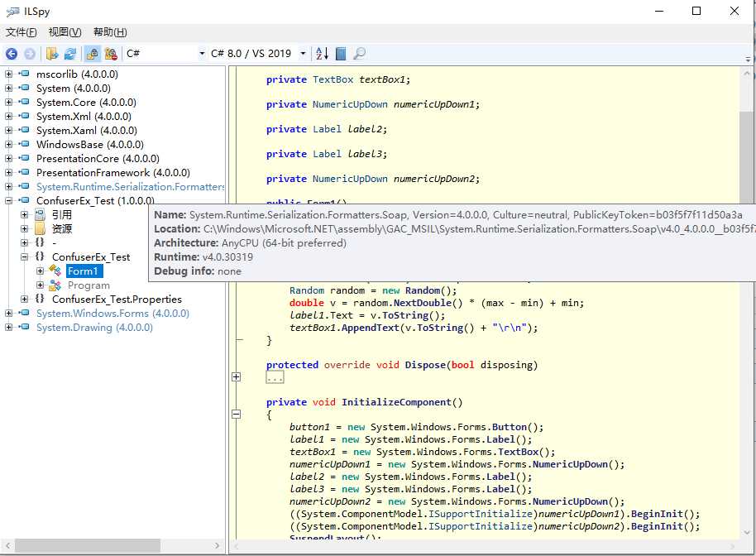Open the 视图(V) menu
This screenshot has width=756, height=556.
click(65, 32)
